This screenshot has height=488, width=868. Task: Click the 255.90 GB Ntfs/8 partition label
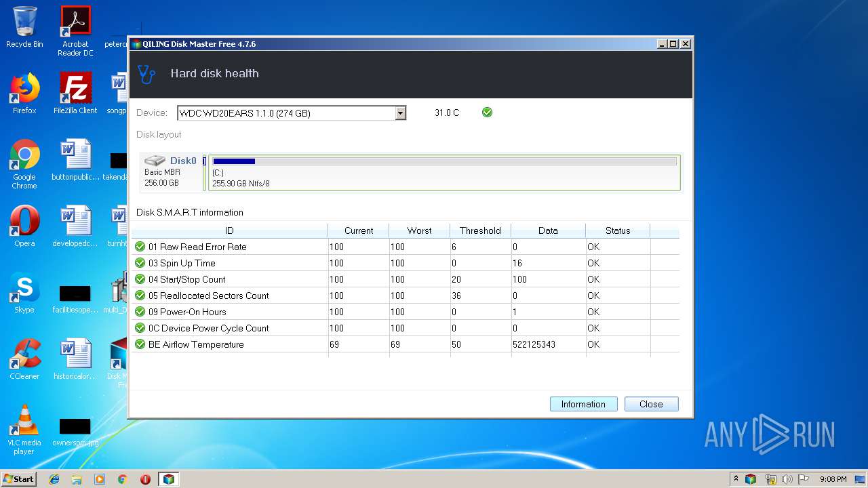241,183
